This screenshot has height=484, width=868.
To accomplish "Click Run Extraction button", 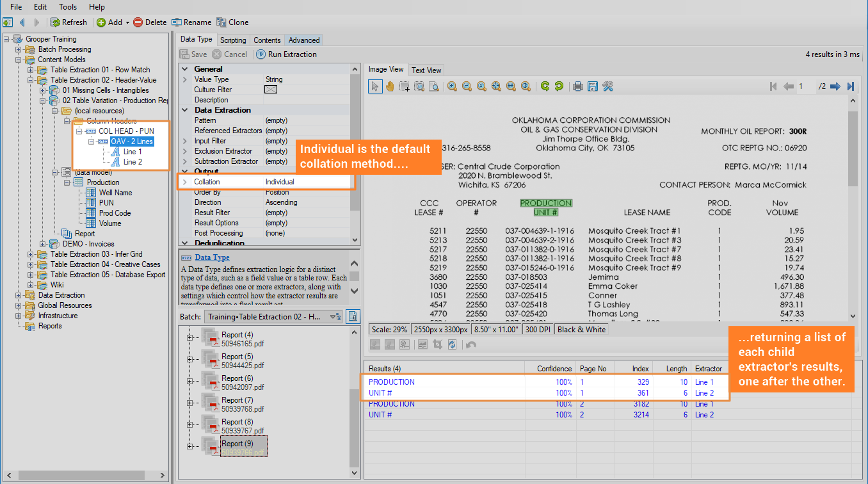I will tap(286, 54).
